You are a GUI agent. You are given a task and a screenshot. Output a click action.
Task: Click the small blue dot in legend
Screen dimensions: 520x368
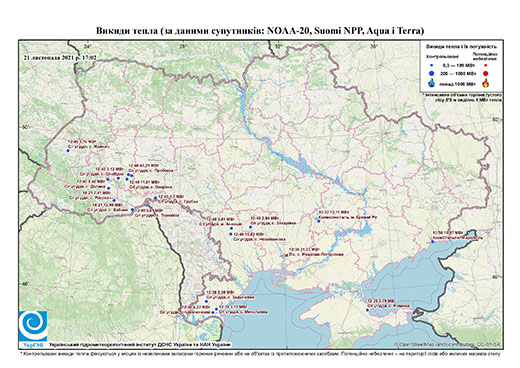[432, 66]
